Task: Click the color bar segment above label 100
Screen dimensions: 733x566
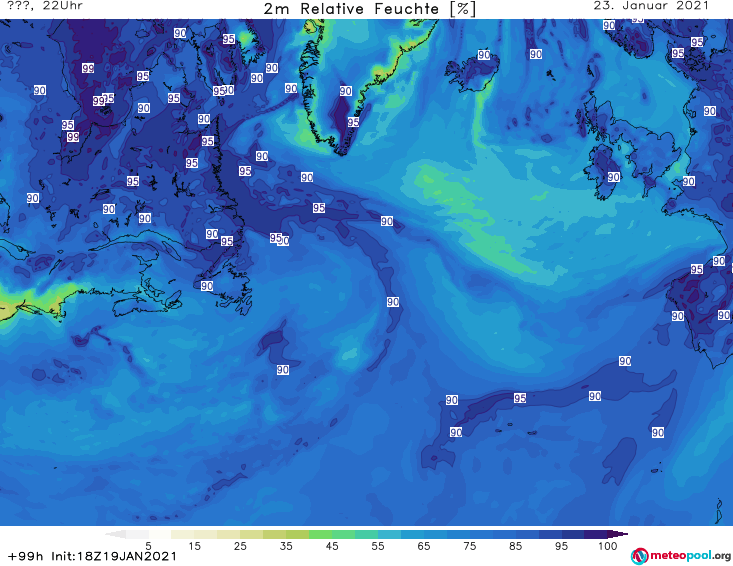Action: tap(596, 534)
